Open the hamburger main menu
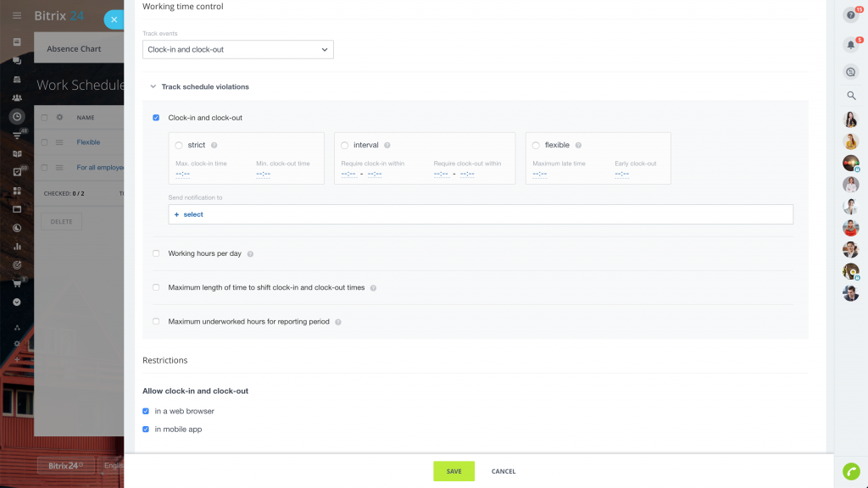 click(x=17, y=15)
